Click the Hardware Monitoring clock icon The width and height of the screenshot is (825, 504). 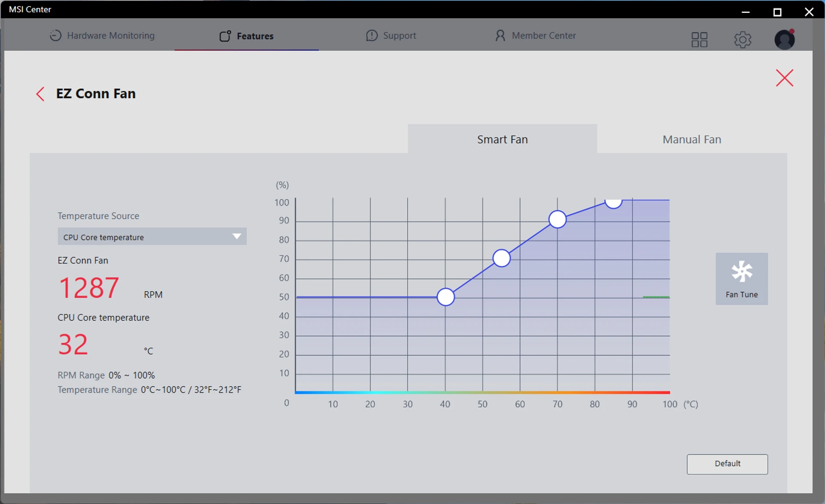tap(55, 36)
